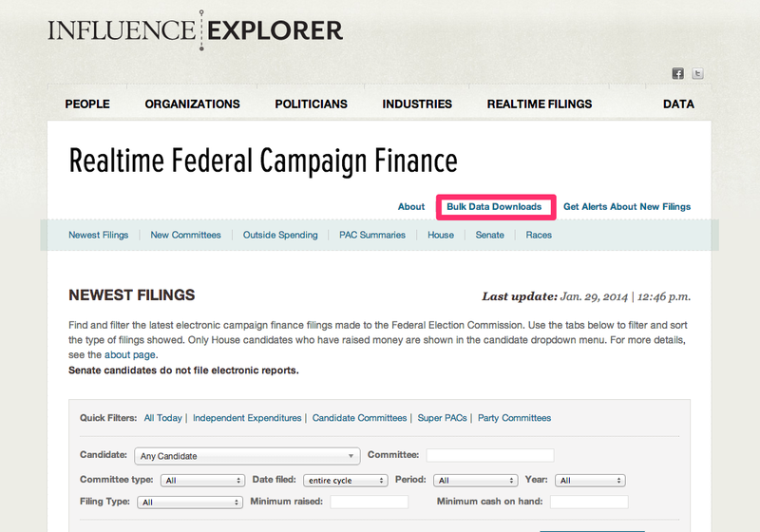This screenshot has width=760, height=532.
Task: Open the Politicians menu
Action: pos(311,104)
